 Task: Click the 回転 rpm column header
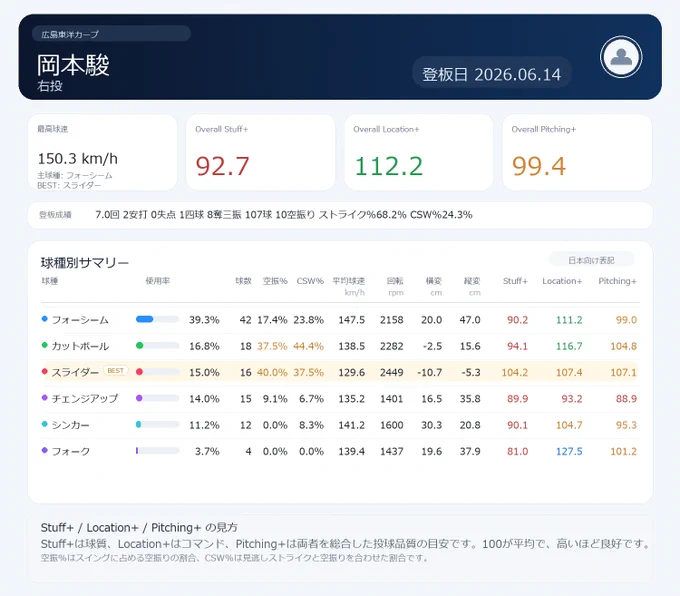coord(395,286)
